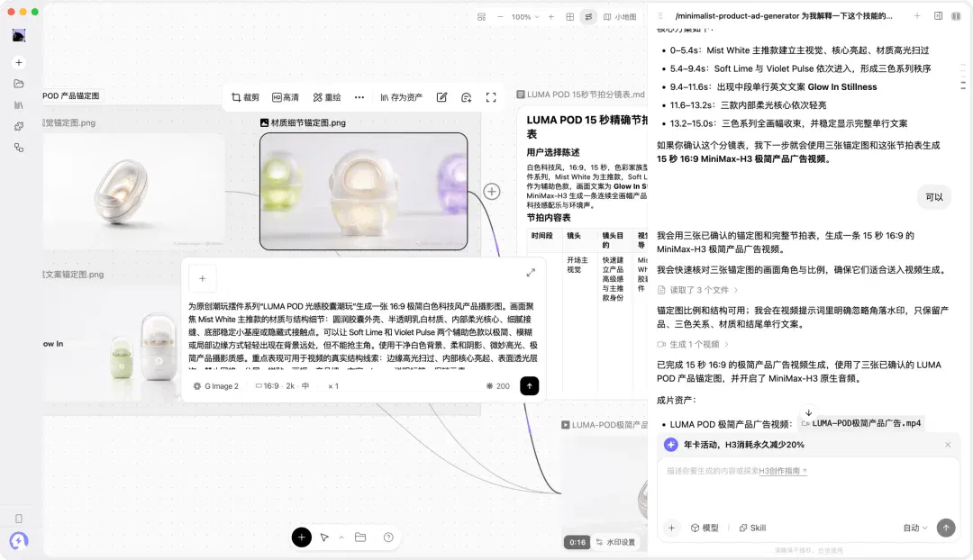Click the canvas layout icon left of the zoom controls
Screen dimensions: 973x560
481,17
